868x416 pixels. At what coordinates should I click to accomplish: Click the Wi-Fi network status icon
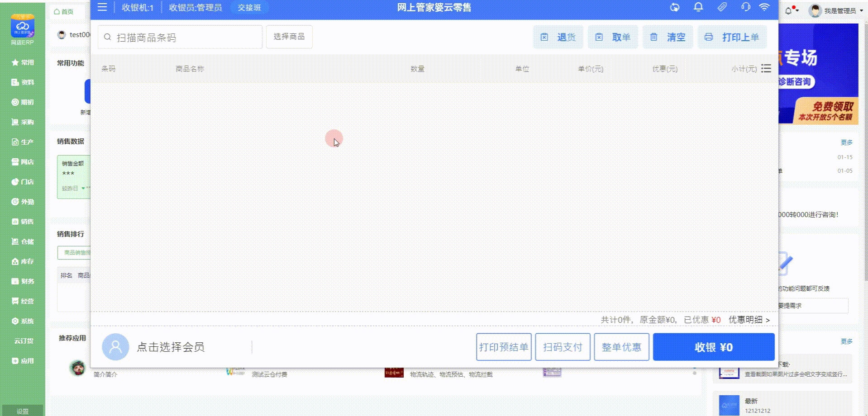pyautogui.click(x=764, y=7)
